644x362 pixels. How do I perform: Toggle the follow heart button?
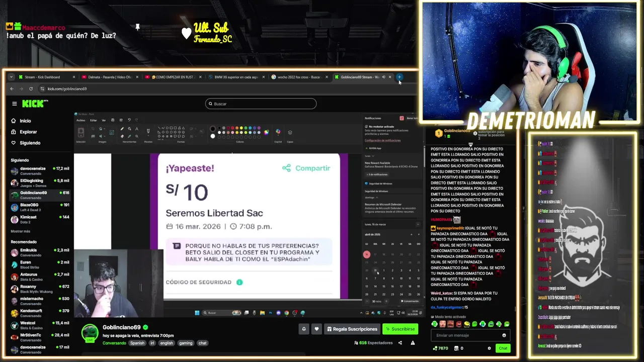[x=316, y=329]
